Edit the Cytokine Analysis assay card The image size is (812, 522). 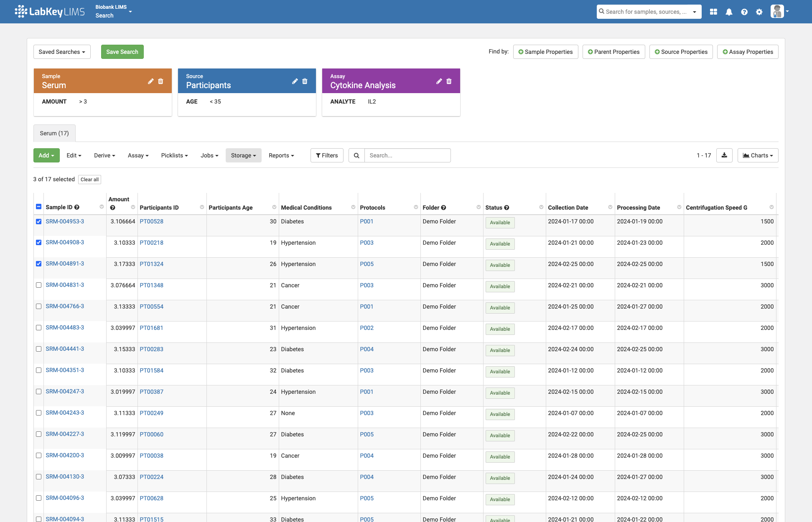(x=439, y=81)
